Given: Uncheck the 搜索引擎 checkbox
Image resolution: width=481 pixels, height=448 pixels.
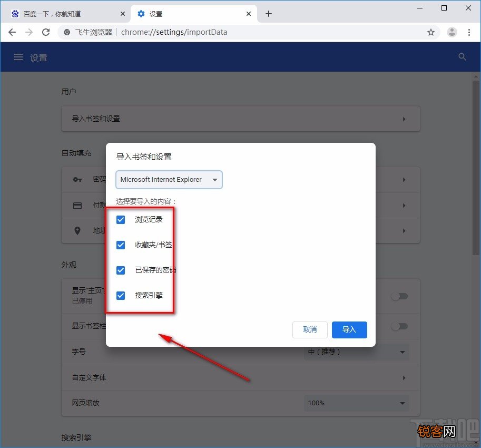Looking at the screenshot, I should (121, 296).
